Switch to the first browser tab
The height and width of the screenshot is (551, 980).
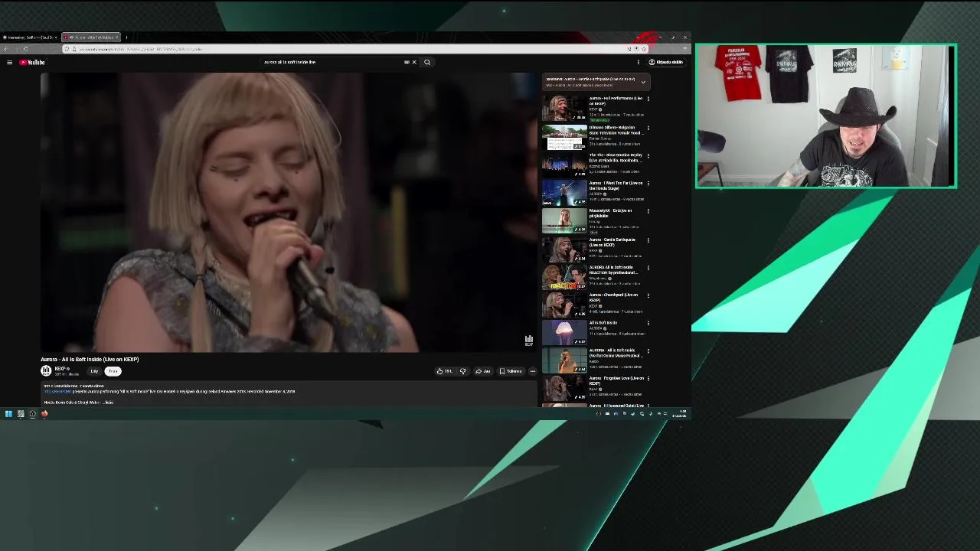[x=31, y=37]
